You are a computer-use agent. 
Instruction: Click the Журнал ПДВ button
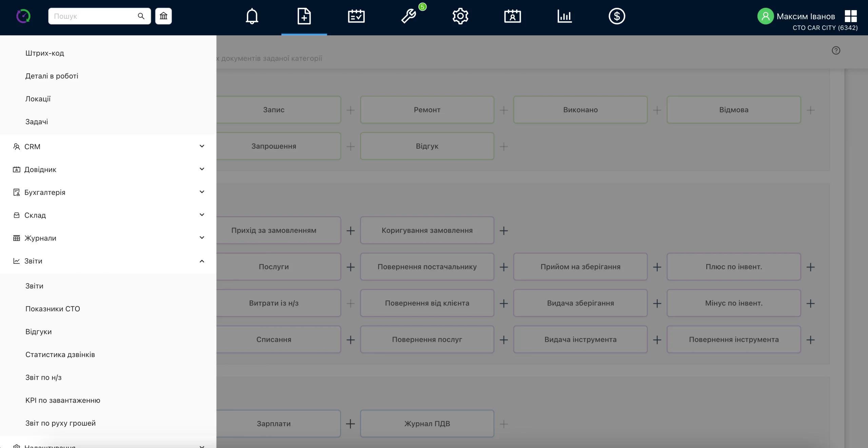(x=427, y=424)
